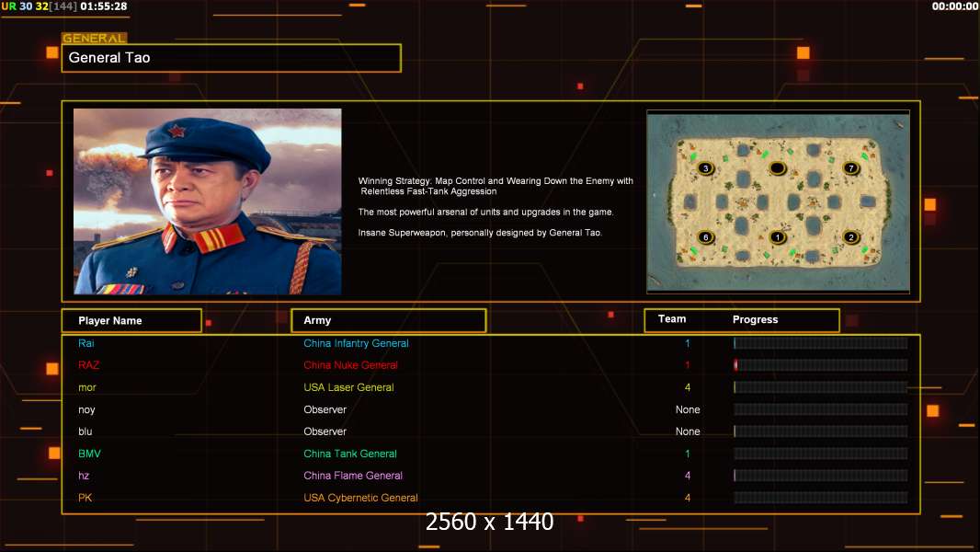Click Rai's loading progress bar
The image size is (980, 552).
pyautogui.click(x=820, y=343)
